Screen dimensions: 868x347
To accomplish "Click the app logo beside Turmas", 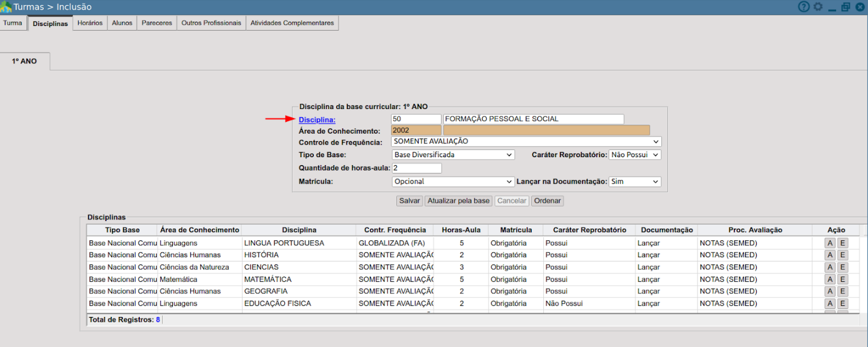I will 6,7.
